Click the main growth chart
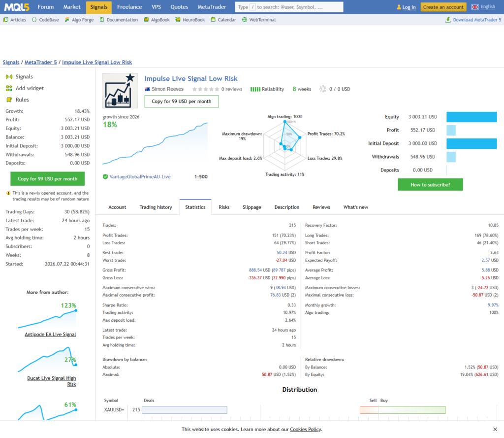The height and width of the screenshot is (438, 504). [155, 143]
